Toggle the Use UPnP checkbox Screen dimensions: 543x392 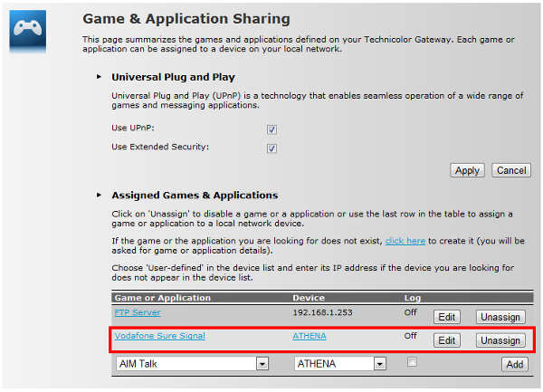(x=271, y=129)
